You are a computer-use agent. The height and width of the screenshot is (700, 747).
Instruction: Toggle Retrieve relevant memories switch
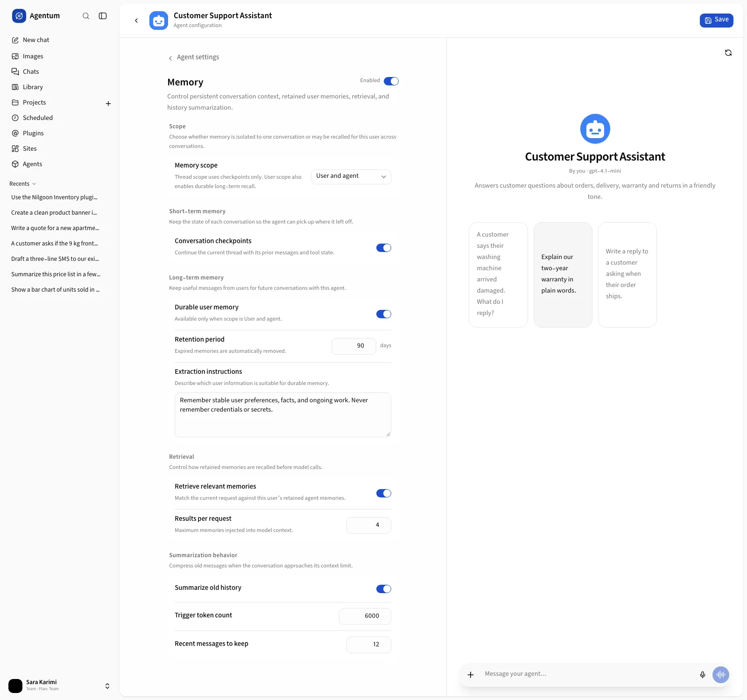(384, 493)
